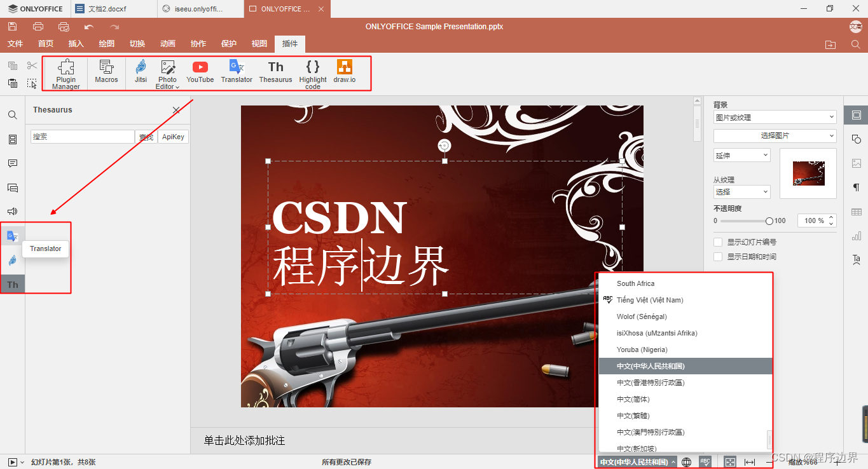
Task: Select the Th Thesaurus sidebar icon
Action: (x=13, y=285)
